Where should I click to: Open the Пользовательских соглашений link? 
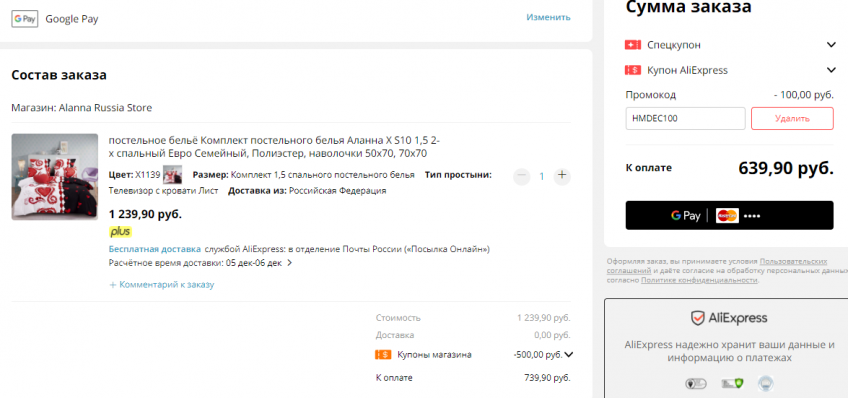717,266
